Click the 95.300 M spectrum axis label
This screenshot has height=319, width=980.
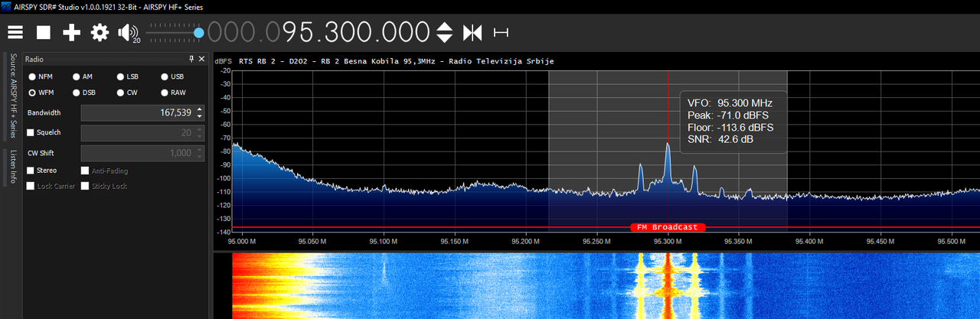[x=668, y=241]
